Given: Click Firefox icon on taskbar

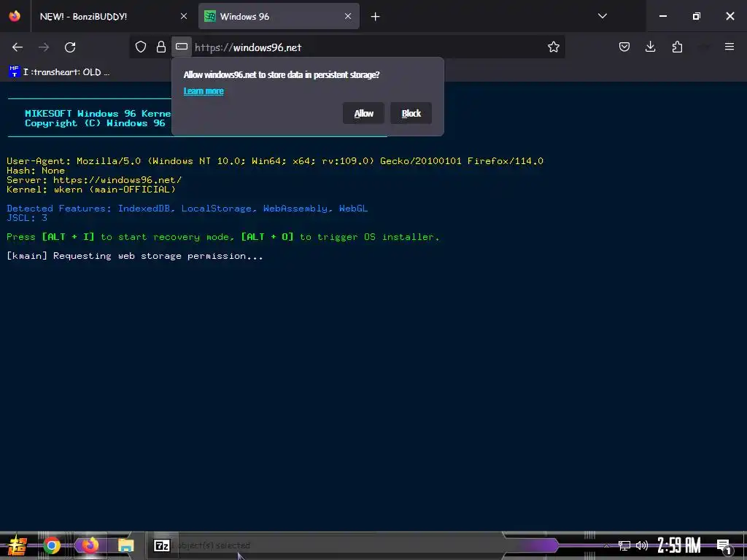Looking at the screenshot, I should point(90,545).
